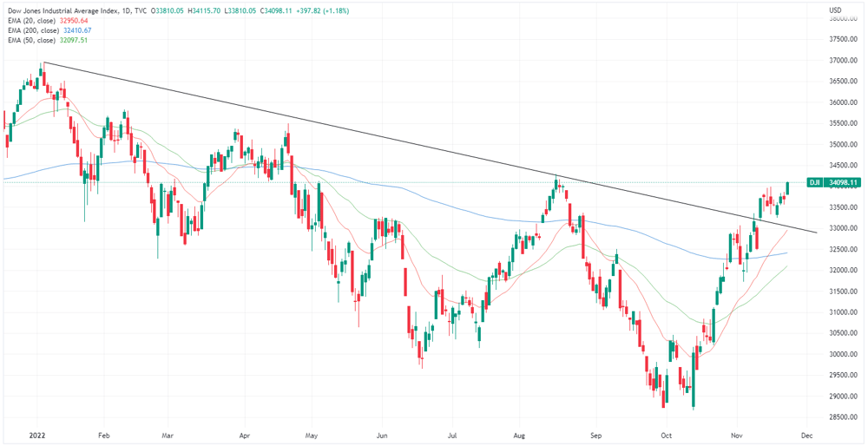868x446 pixels.
Task: Click the latest green candlestick near 34098
Action: pyautogui.click(x=788, y=188)
